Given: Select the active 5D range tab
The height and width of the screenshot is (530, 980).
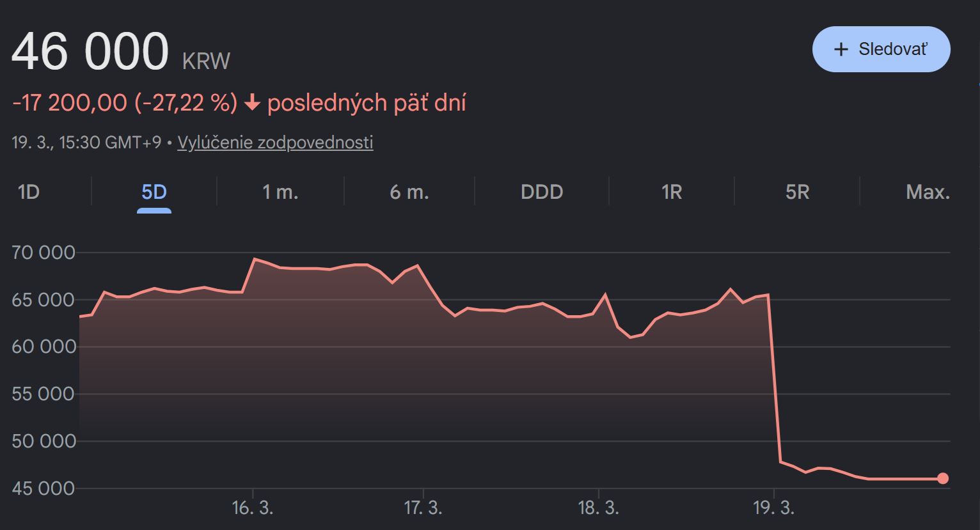Looking at the screenshot, I should tap(154, 192).
